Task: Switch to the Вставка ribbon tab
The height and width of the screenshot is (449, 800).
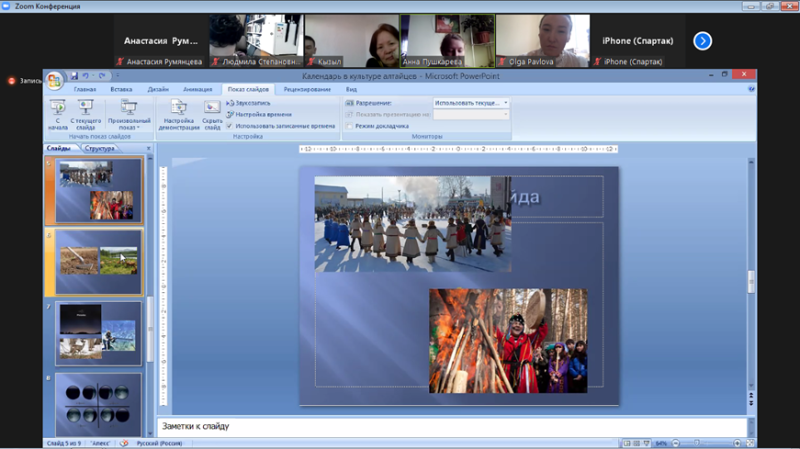Action: click(121, 89)
